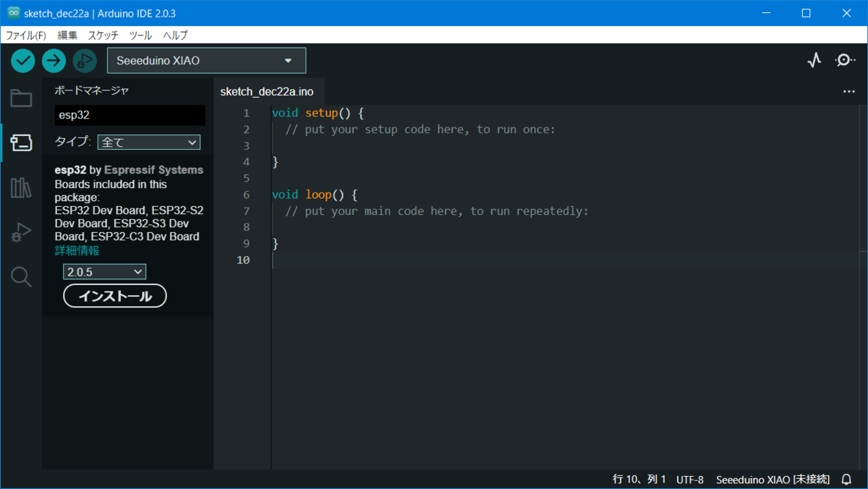The width and height of the screenshot is (868, 489).
Task: Click the void setup() code line
Action: [x=318, y=113]
